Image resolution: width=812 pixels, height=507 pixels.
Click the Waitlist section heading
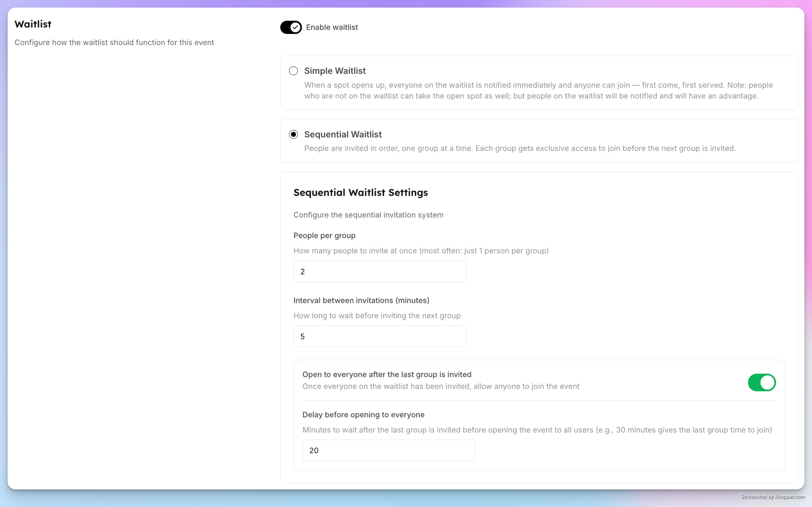tap(33, 24)
